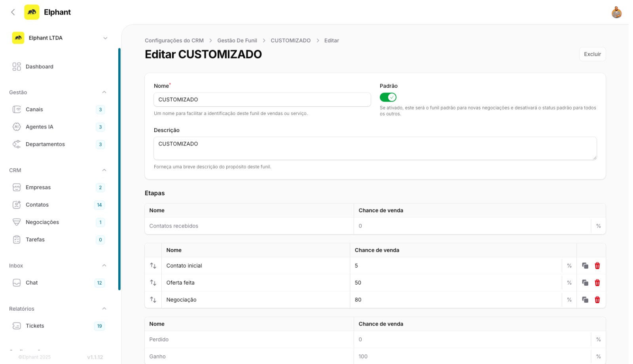Open Agentes IA settings
Screen dimensions: 633x364
pos(40,127)
